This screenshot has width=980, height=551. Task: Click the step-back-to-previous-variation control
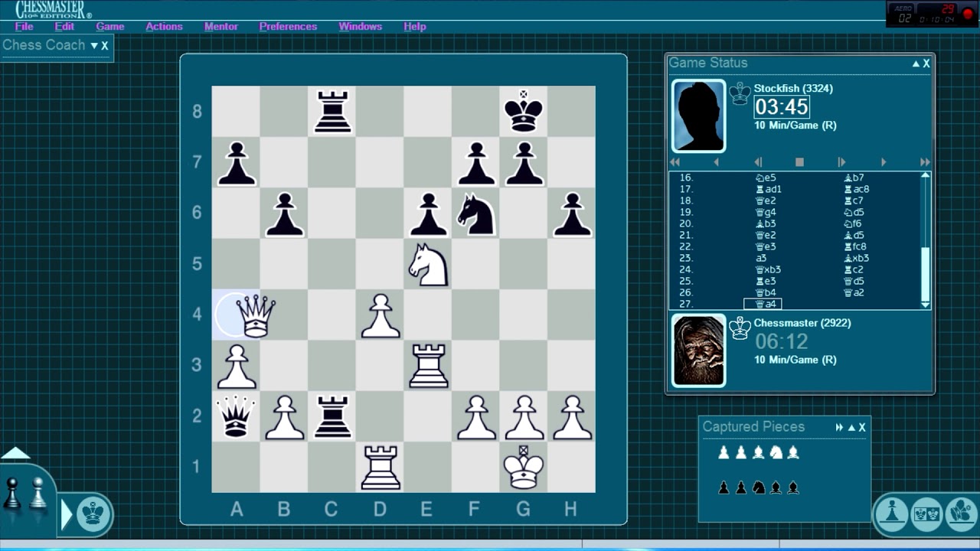coord(757,162)
